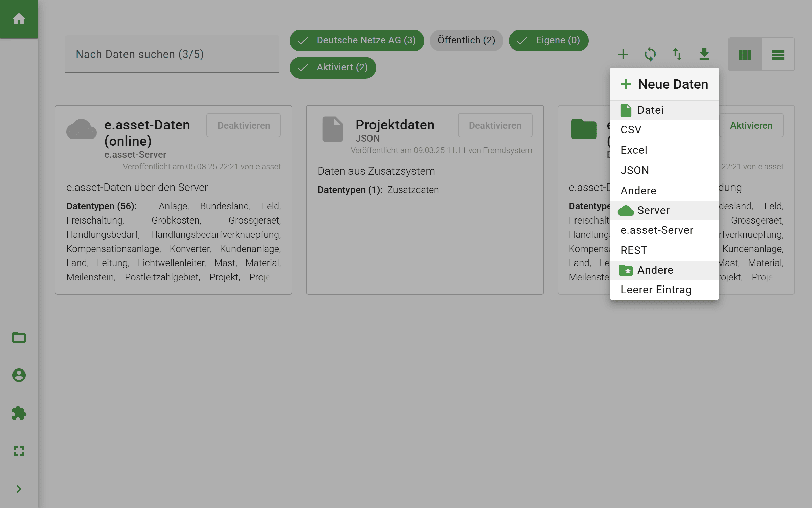Enable the Öffentlich filter chip
812x508 pixels.
pos(466,40)
